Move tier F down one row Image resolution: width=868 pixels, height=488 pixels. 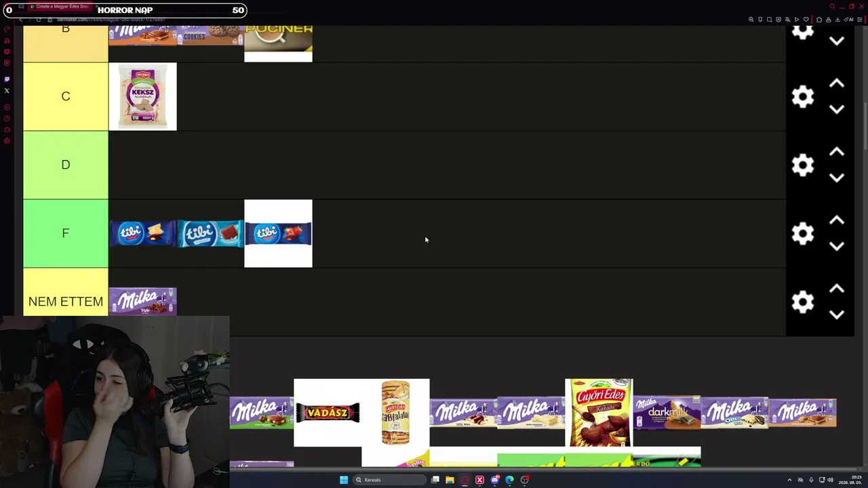pyautogui.click(x=837, y=246)
